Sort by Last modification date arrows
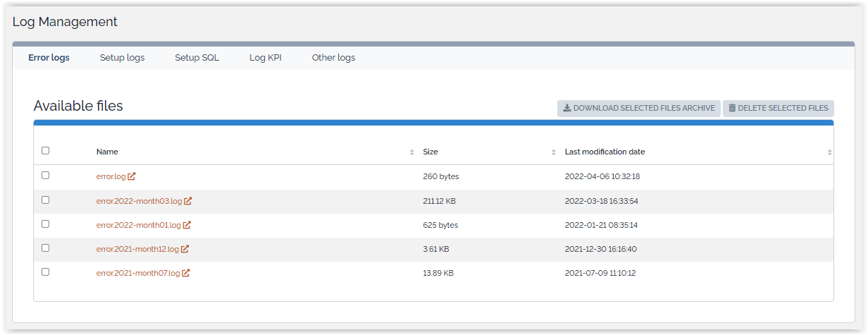 829,152
